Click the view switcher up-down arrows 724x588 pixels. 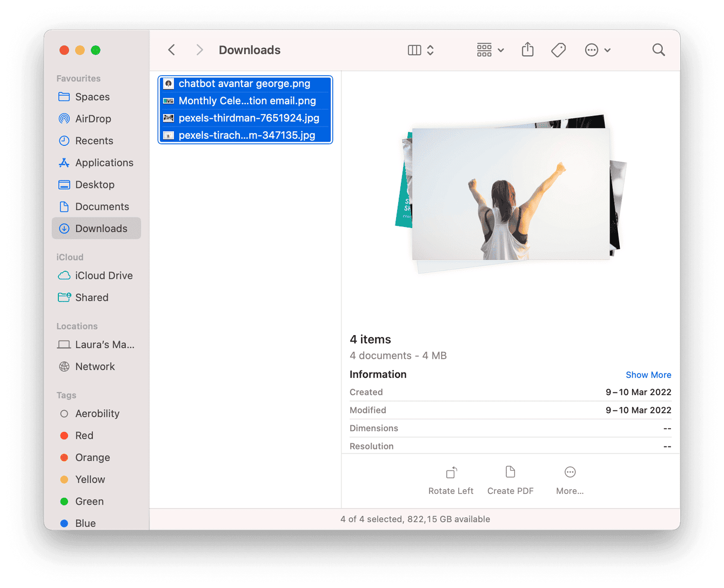(431, 50)
